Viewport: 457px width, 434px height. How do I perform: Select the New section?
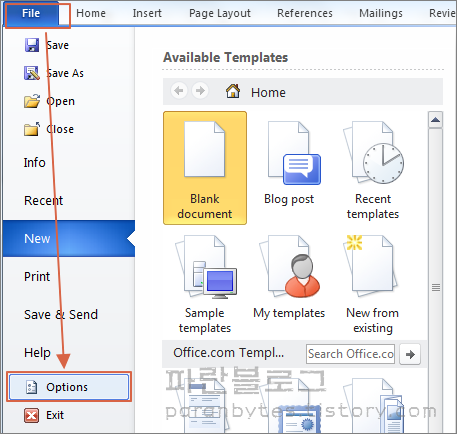[x=69, y=238]
